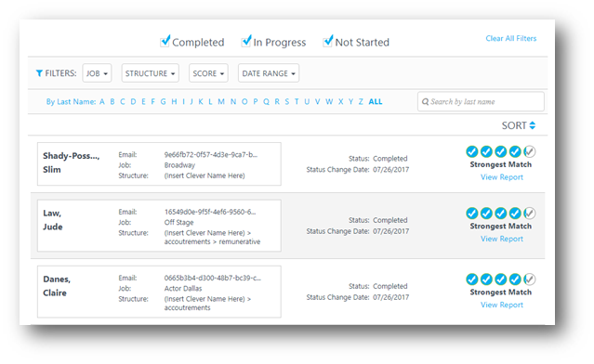This screenshot has width=594, height=364.
Task: Click fifth unfilled checkmark for Slim Shady-Poss
Action: [530, 151]
